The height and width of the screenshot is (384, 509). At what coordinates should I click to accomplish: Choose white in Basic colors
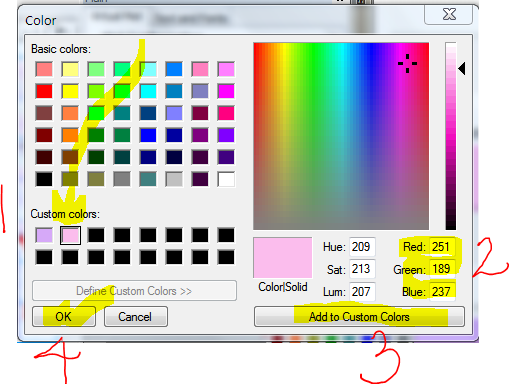(x=226, y=179)
